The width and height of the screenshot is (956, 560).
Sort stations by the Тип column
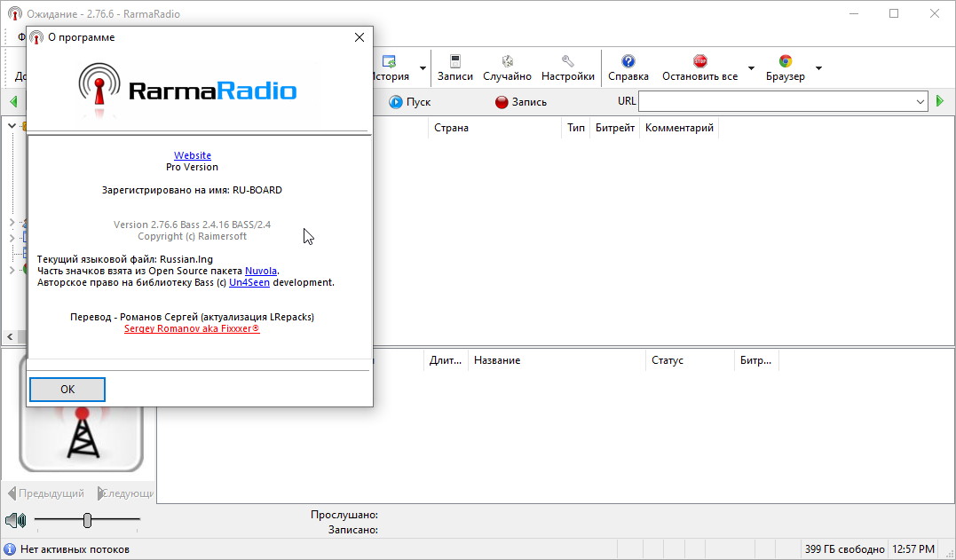point(575,128)
